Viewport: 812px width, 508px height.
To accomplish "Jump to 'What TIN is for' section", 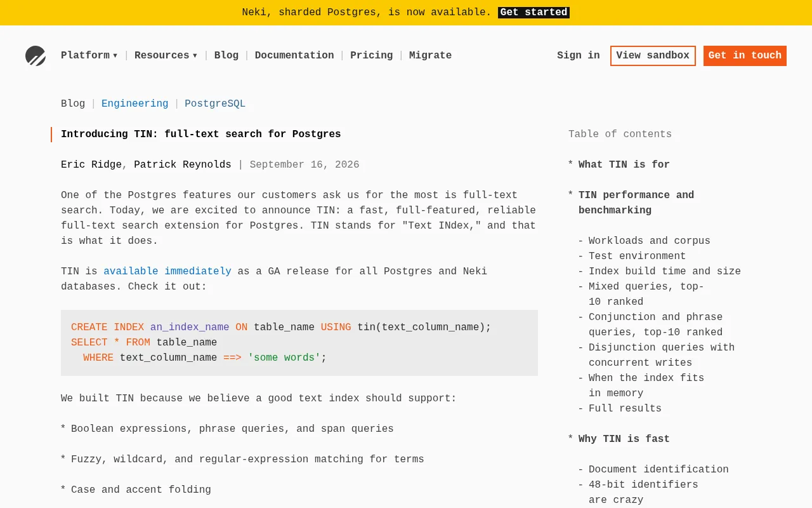I will point(624,164).
